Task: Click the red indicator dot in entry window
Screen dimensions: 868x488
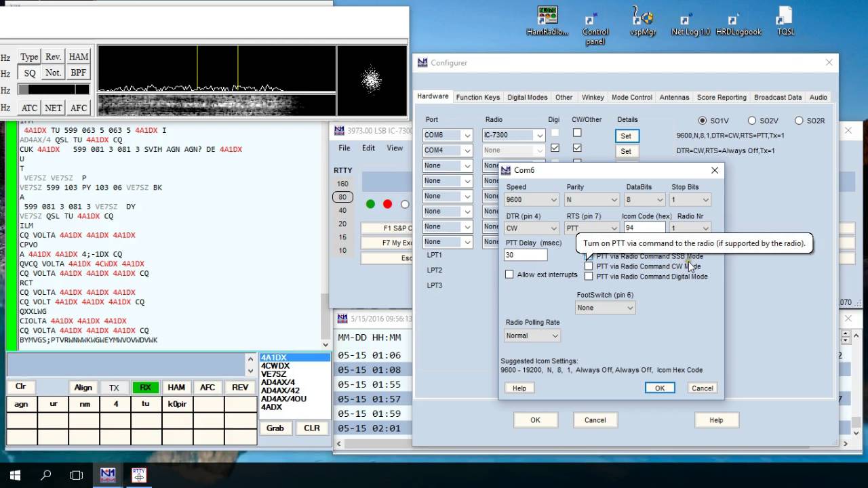Action: 387,204
